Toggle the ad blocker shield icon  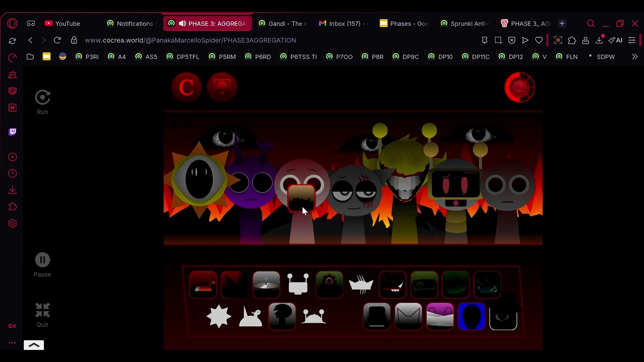click(x=512, y=40)
